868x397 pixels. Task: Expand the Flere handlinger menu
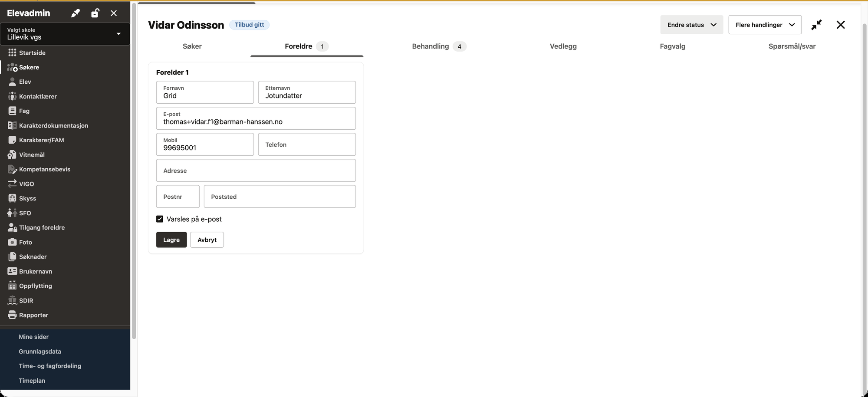765,25
